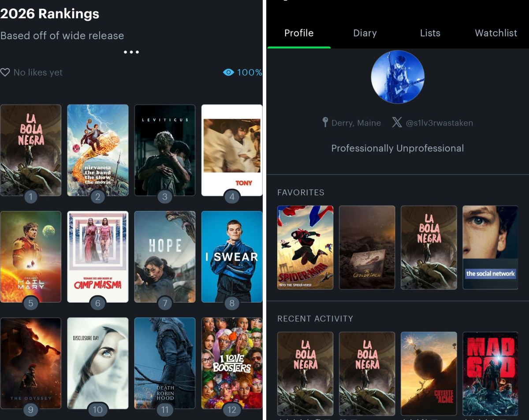Open the @s1lv3rwastaken Twitter link

tap(439, 123)
